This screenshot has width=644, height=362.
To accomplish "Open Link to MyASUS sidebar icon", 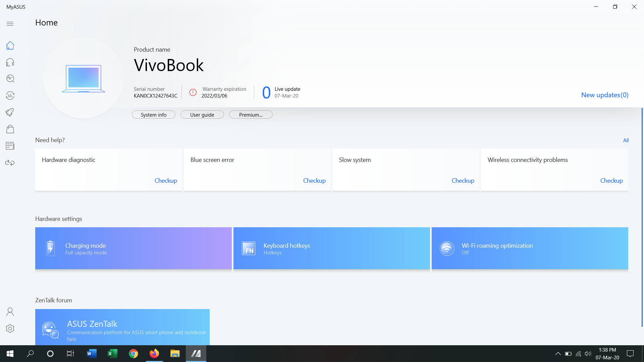I will point(10,163).
